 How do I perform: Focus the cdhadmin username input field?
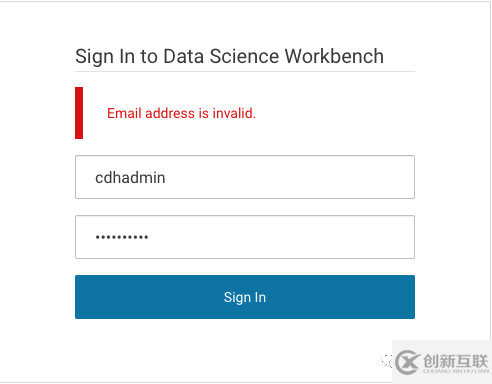(x=245, y=177)
